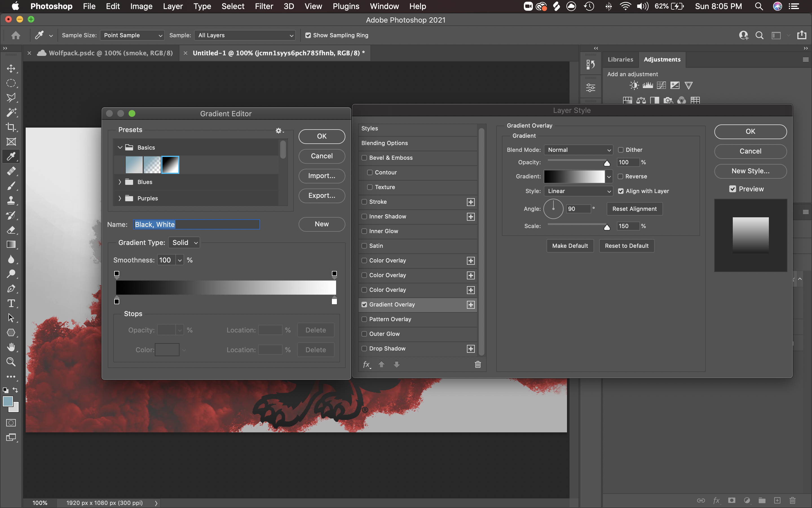Image resolution: width=812 pixels, height=508 pixels.
Task: Click New Style... button
Action: click(750, 171)
